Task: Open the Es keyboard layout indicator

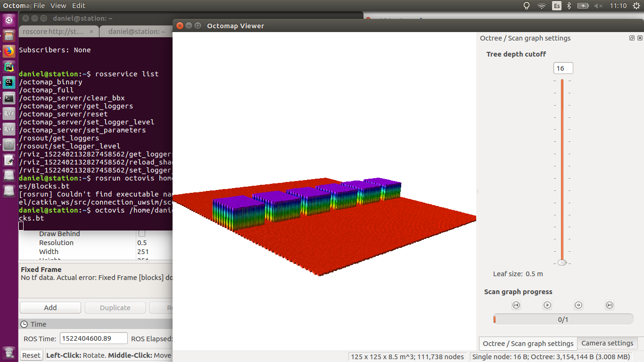Action: pyautogui.click(x=557, y=6)
